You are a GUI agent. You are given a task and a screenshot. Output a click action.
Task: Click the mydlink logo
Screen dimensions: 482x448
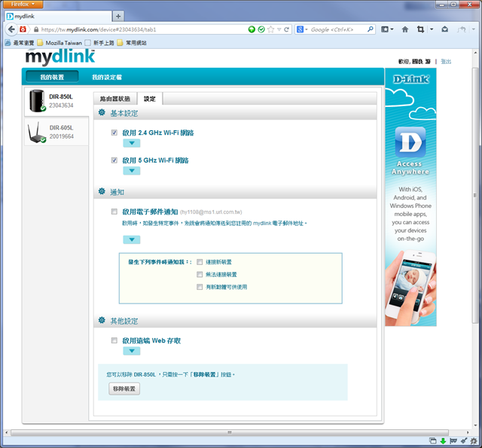pyautogui.click(x=60, y=56)
